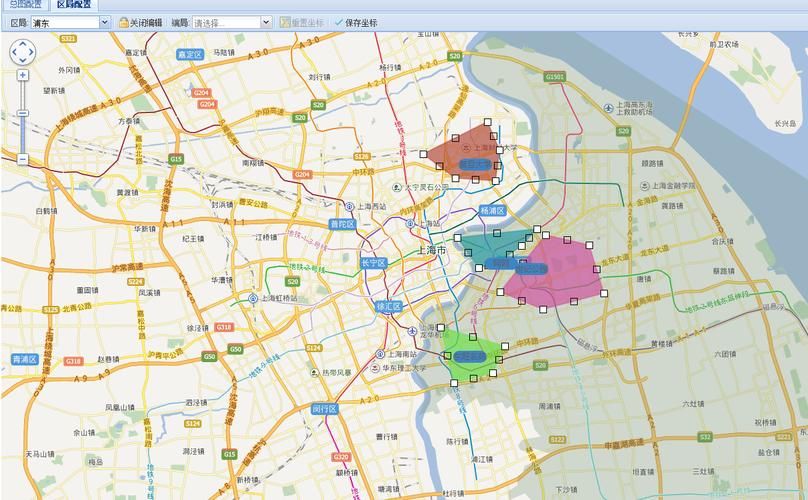Select the red polygon region on the map

(465, 152)
